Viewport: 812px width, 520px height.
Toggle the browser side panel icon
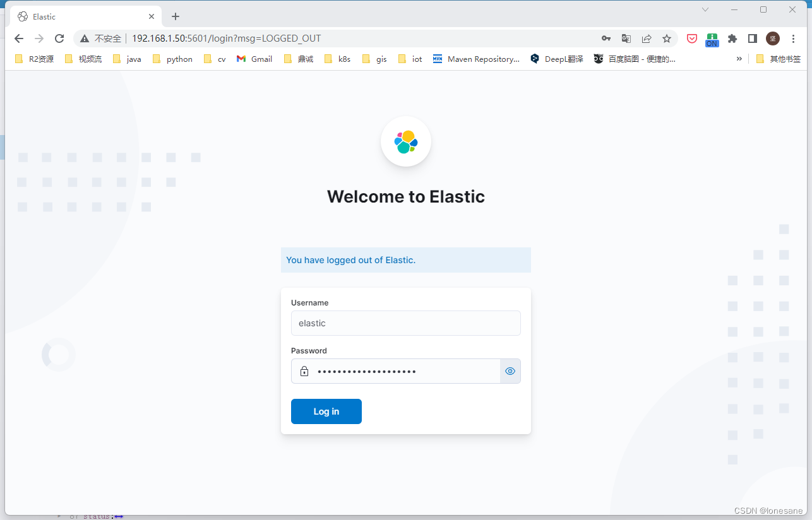click(x=753, y=38)
